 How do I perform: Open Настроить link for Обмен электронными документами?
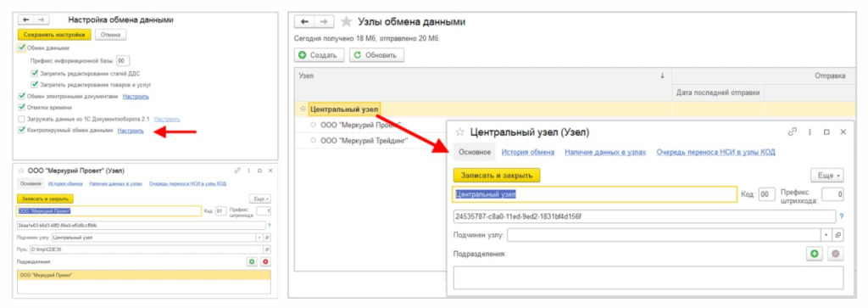pos(136,96)
